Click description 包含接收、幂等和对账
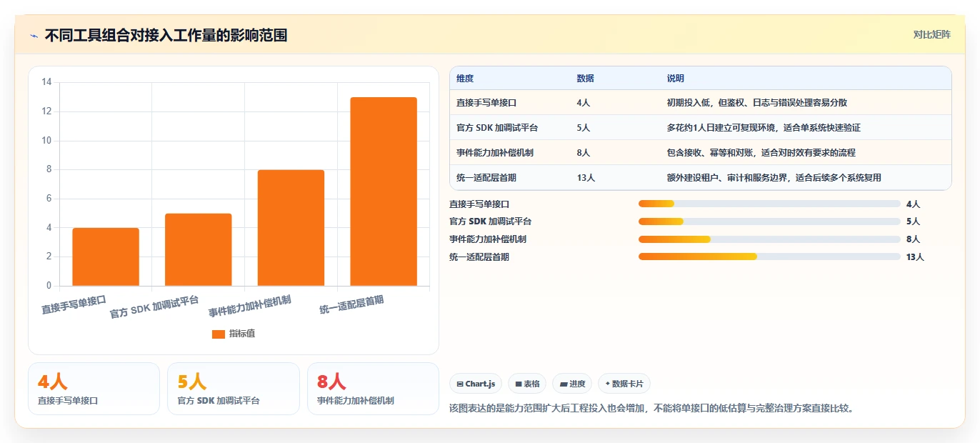Image resolution: width=980 pixels, height=443 pixels. tap(711, 153)
